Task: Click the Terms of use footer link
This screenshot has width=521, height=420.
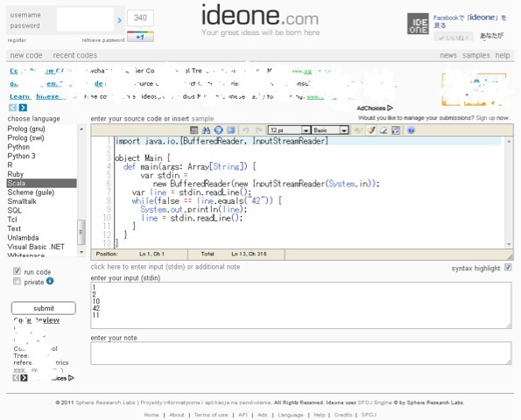Action: [x=211, y=415]
